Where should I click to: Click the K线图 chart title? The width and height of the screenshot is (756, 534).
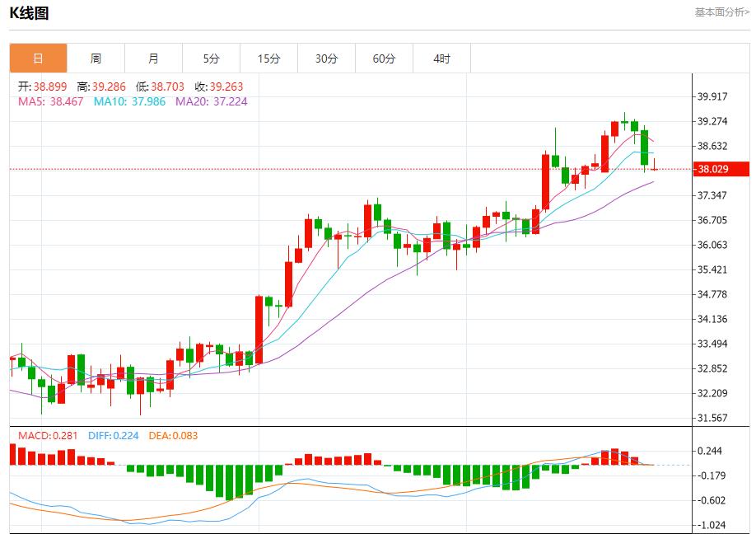coord(26,12)
